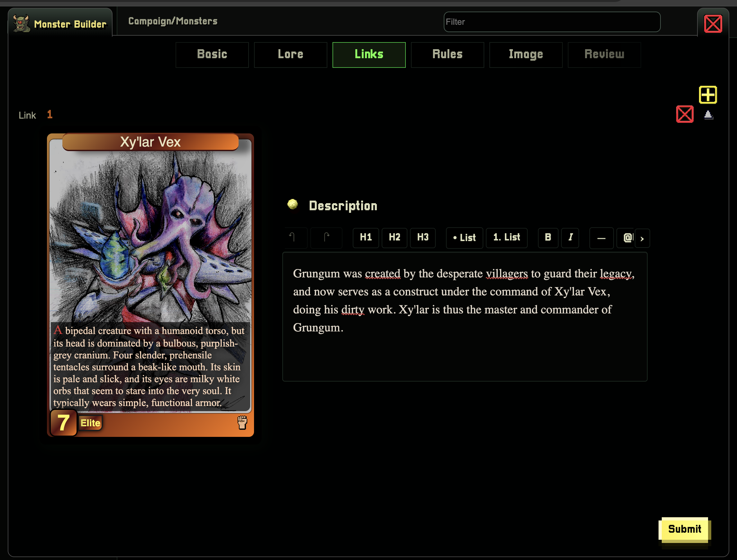
Task: Open the Rules tab
Action: tap(447, 55)
